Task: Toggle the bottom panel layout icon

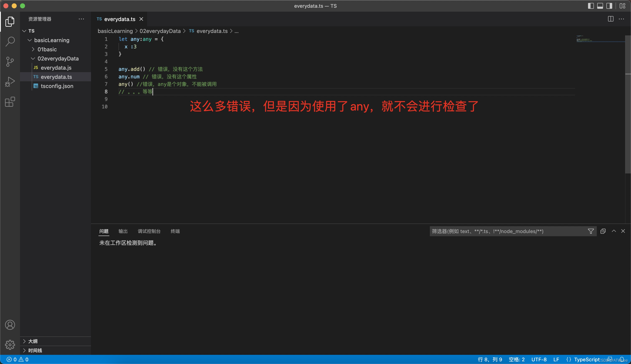Action: click(x=600, y=6)
